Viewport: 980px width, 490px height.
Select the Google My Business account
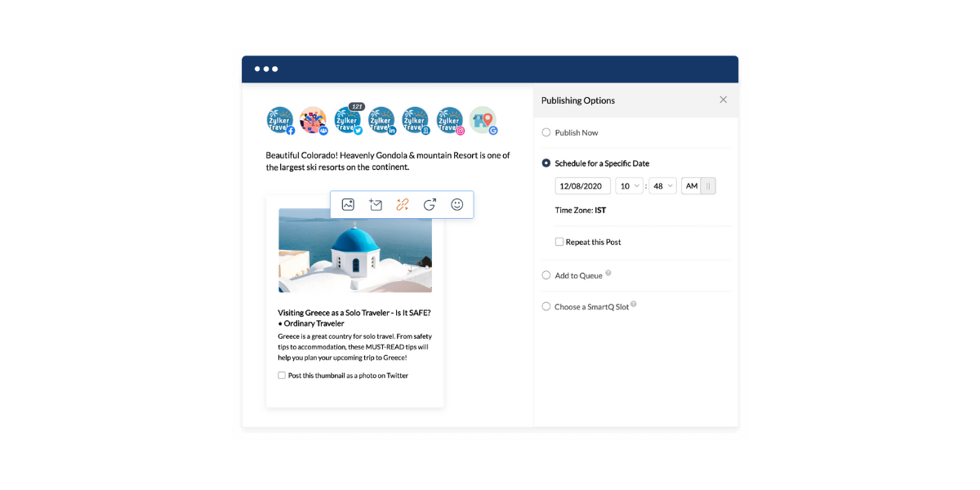tap(483, 121)
